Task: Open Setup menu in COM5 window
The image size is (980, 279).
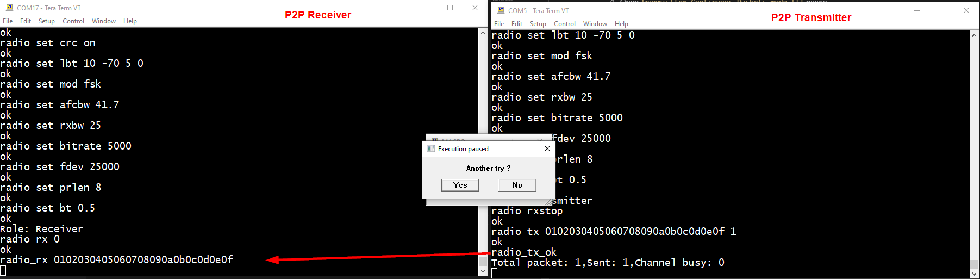Action: pos(538,24)
